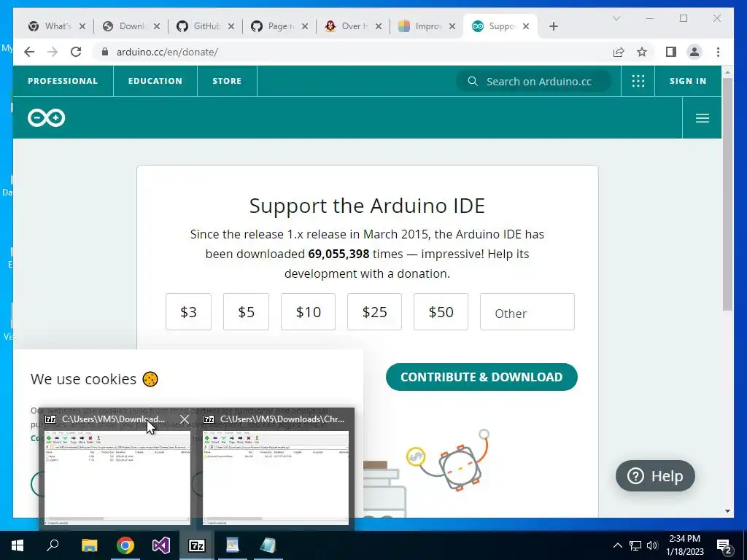Switch to the Downl tab
Image resolution: width=747 pixels, height=560 pixels.
point(132,26)
